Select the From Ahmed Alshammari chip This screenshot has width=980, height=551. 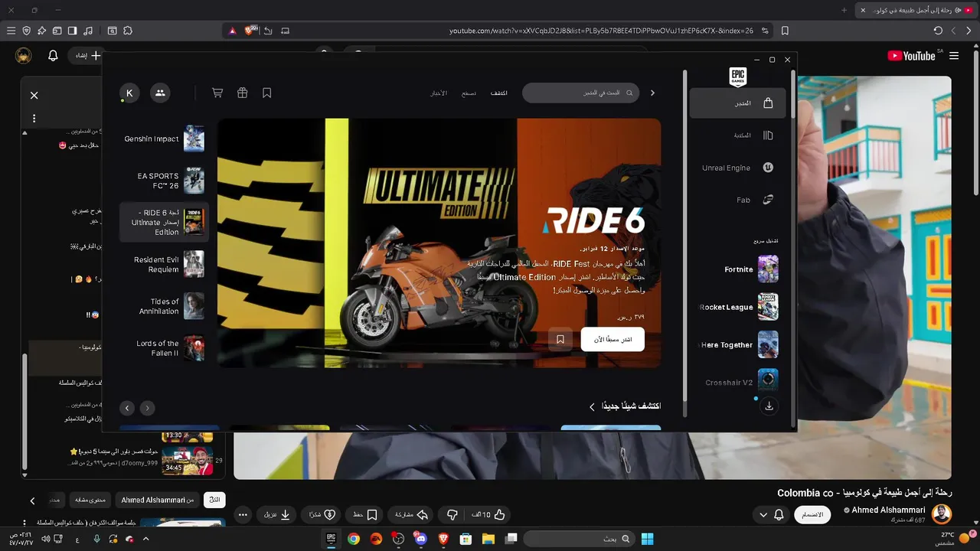158,500
